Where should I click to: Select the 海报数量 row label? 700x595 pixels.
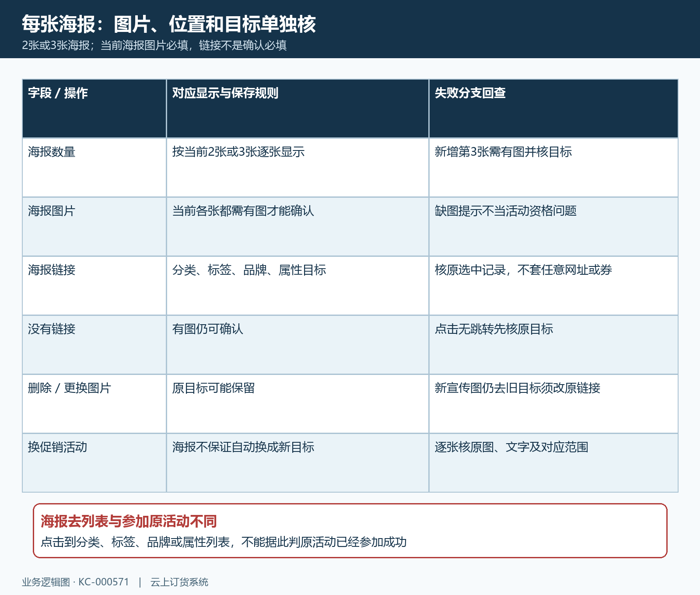point(52,152)
